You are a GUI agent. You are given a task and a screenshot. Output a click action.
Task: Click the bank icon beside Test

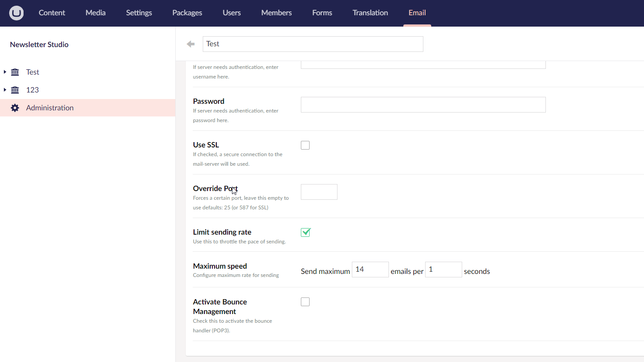pos(15,72)
